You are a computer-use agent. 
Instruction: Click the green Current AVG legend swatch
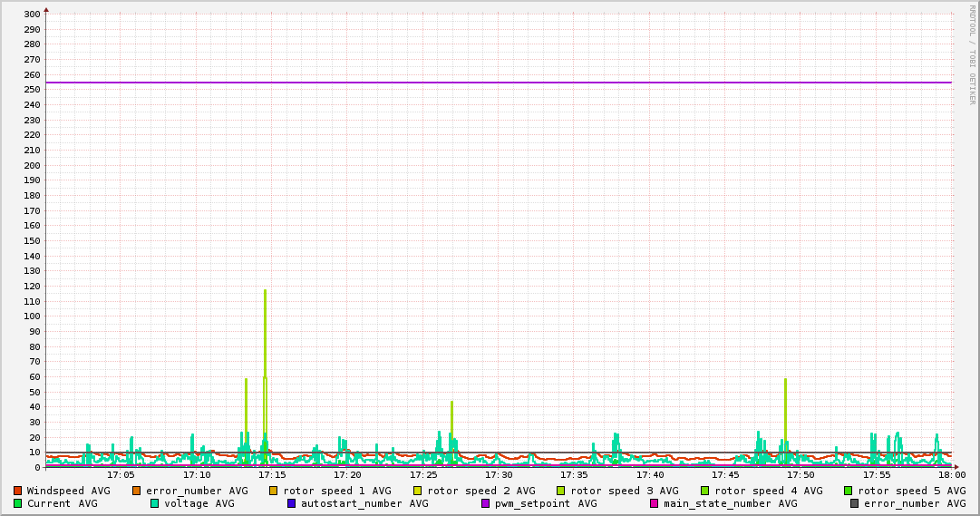[17, 503]
